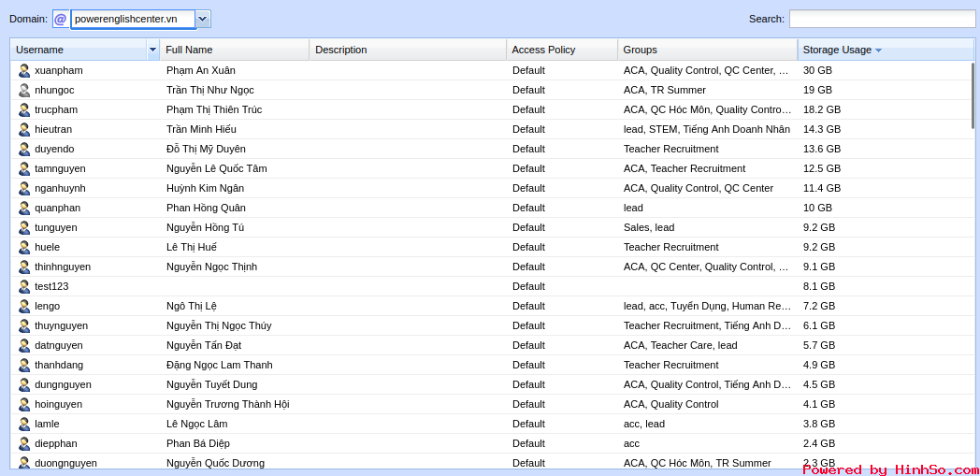Select the name Trần Thị Như Ngọc
The height and width of the screenshot is (476, 980).
[210, 90]
